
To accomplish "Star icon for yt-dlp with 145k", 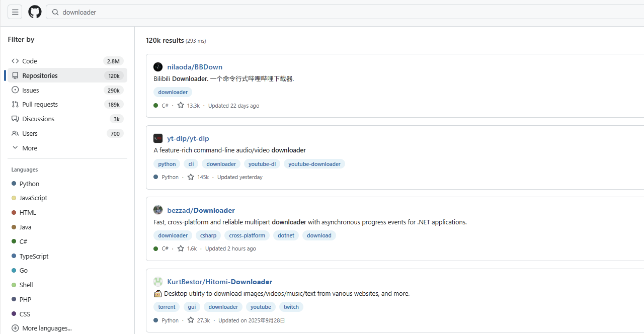I will tap(191, 177).
